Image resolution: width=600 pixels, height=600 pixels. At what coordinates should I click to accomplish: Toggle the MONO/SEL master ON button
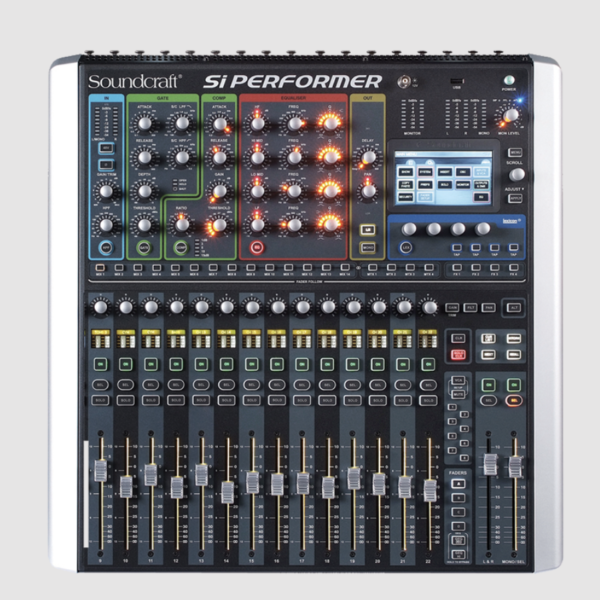pos(514,385)
